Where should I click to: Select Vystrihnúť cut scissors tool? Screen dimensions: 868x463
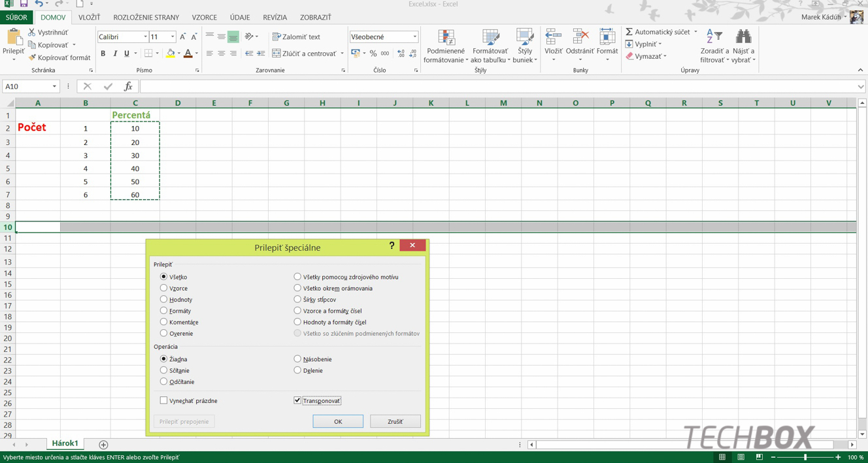point(48,32)
